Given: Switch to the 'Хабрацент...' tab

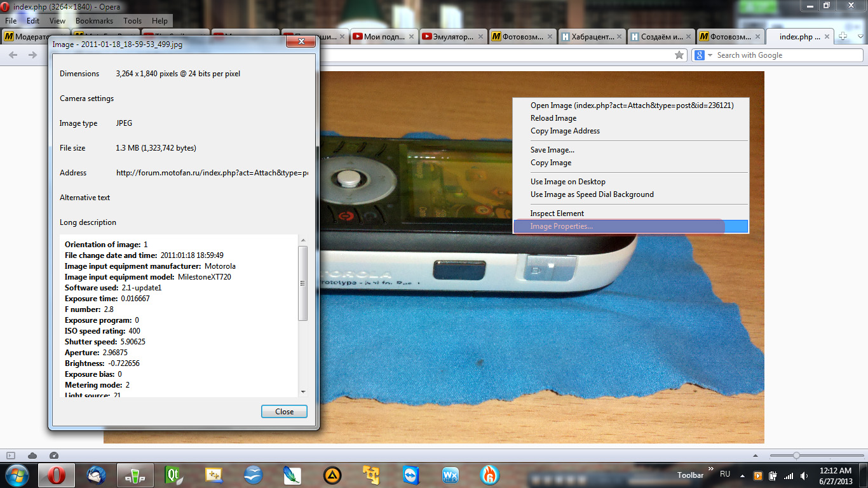Looking at the screenshot, I should coord(592,37).
